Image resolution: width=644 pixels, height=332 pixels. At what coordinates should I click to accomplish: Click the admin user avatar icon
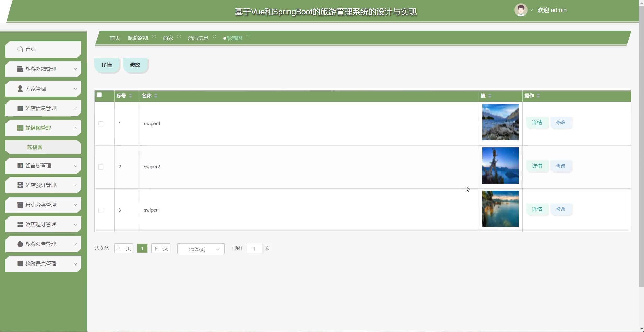pos(520,10)
